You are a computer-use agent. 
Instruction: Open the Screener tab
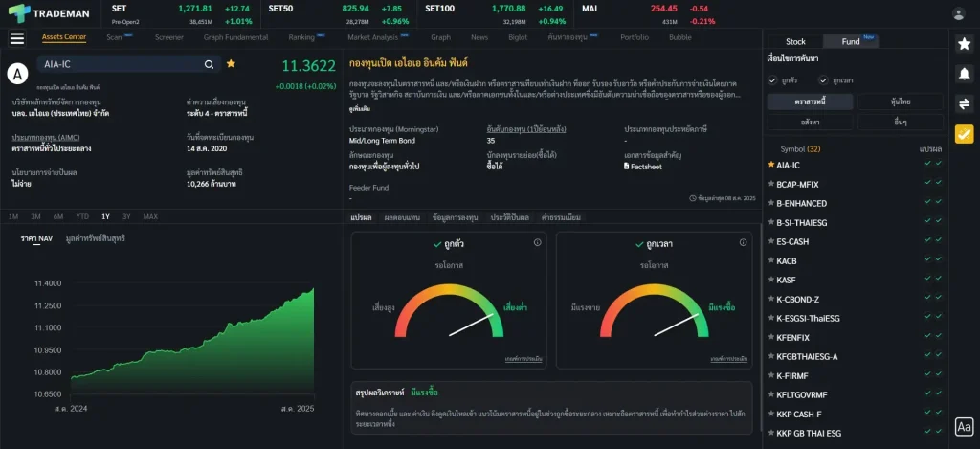[169, 37]
